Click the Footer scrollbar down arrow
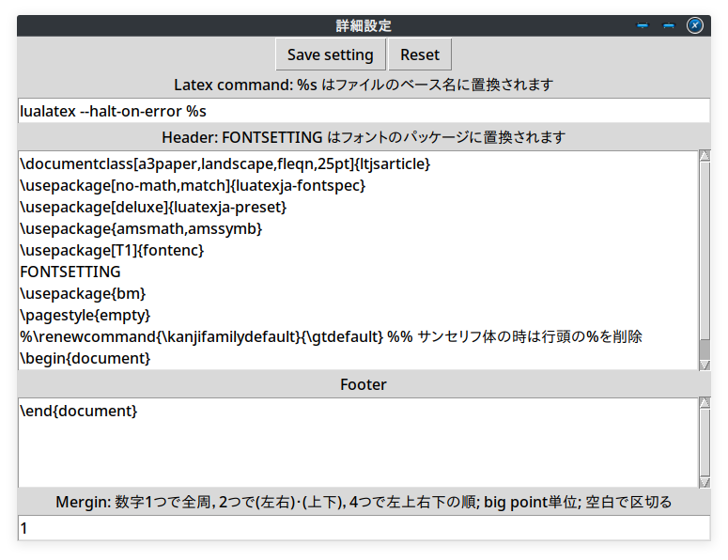The image size is (728, 560). (705, 482)
